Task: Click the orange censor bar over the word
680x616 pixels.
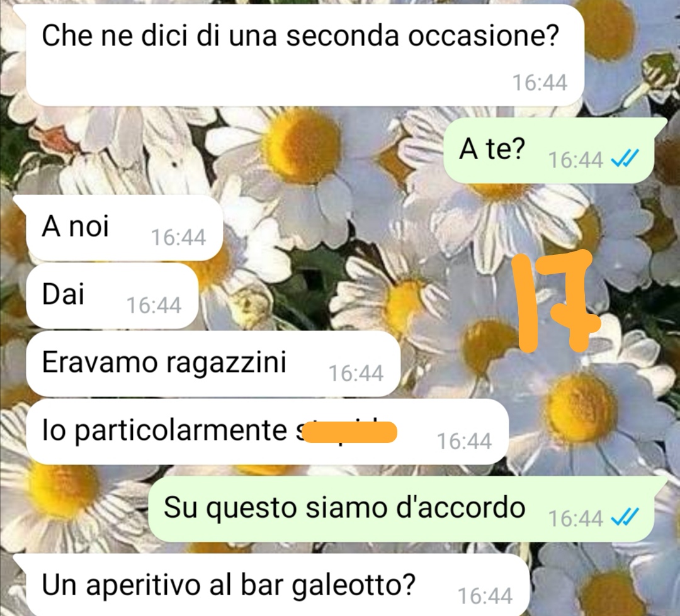Action: [x=349, y=433]
